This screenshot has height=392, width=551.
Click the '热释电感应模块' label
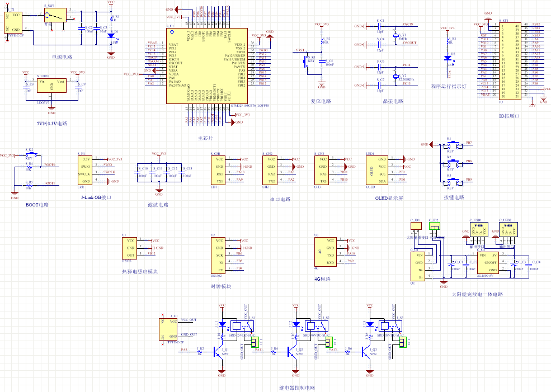[140, 272]
